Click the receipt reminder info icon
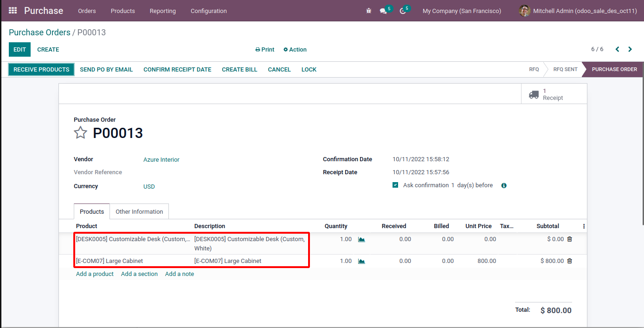The height and width of the screenshot is (328, 644). coord(504,185)
